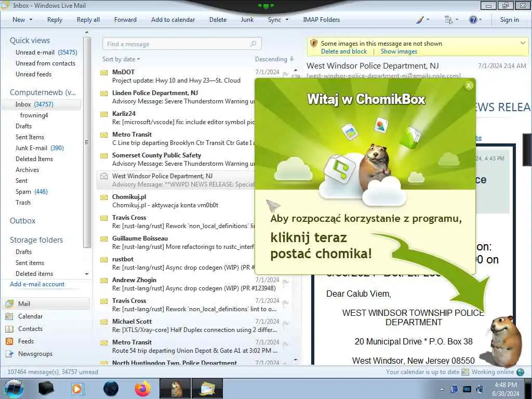
Task: Open the Newsgroups view icon
Action: coord(9,354)
